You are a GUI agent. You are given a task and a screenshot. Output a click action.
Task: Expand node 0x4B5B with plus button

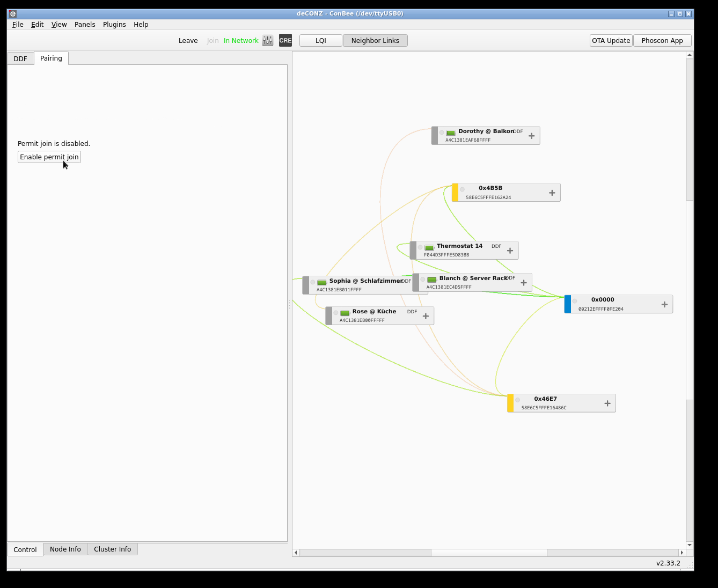552,193
